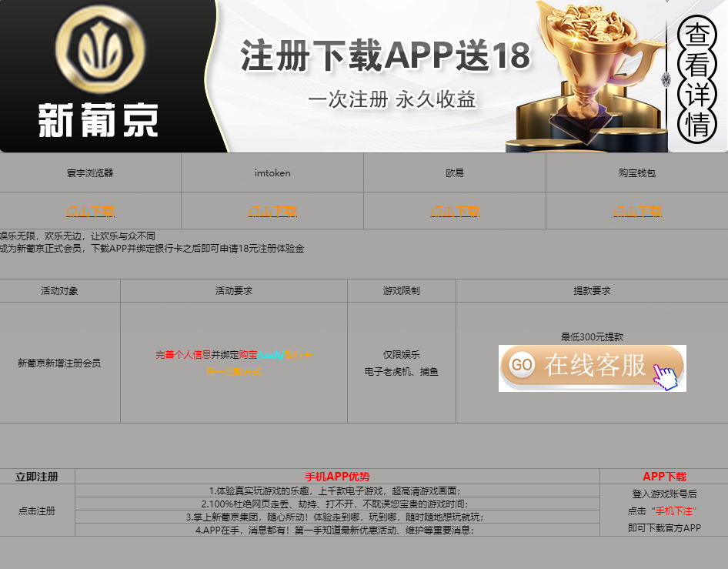The image size is (728, 569).
Task: Select the 欧易 table cell
Action: tap(455, 172)
